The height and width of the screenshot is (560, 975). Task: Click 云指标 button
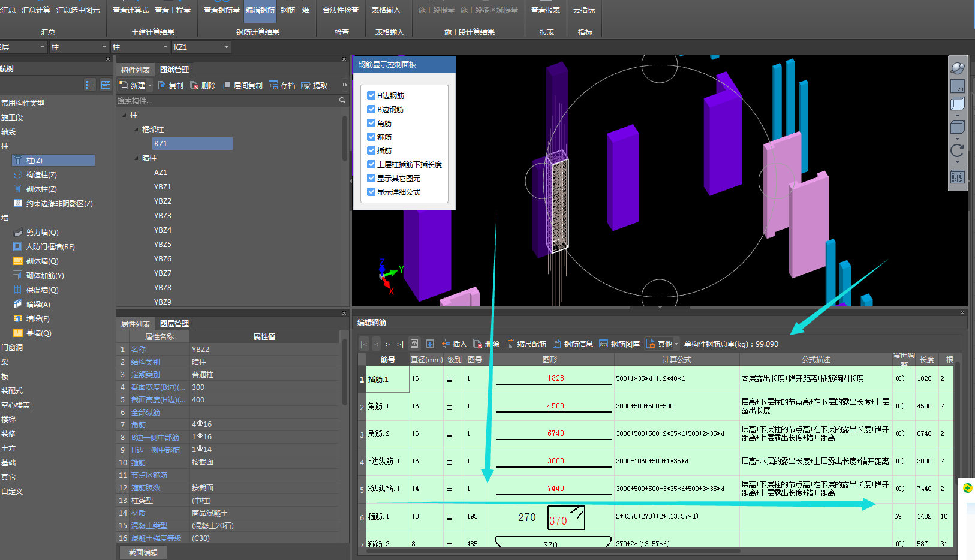[584, 10]
